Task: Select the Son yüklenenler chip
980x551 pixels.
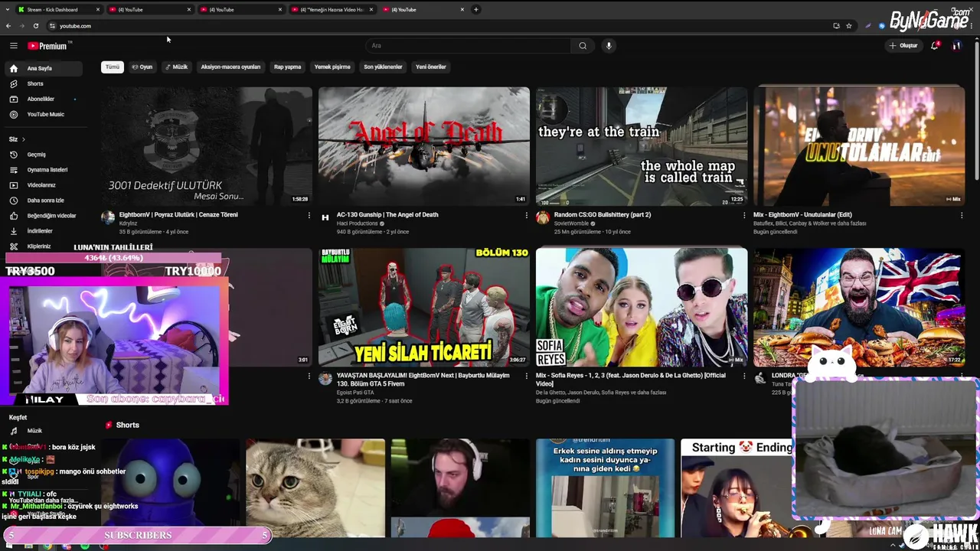Action: coord(383,67)
